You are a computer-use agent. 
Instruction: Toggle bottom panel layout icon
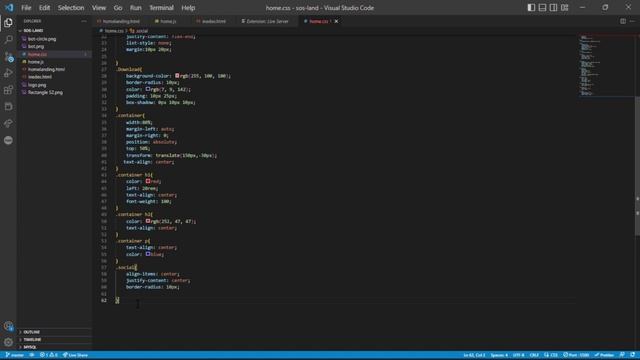(x=542, y=7)
